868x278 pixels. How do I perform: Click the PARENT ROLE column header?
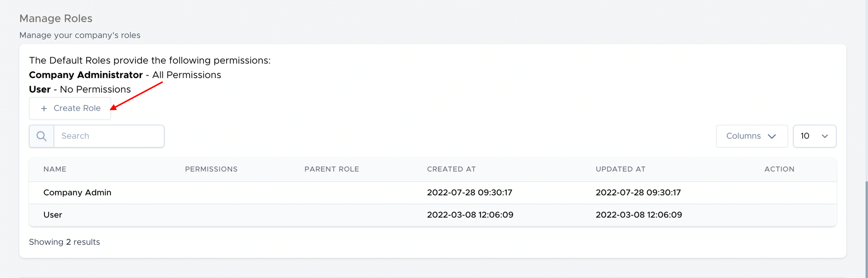(332, 169)
